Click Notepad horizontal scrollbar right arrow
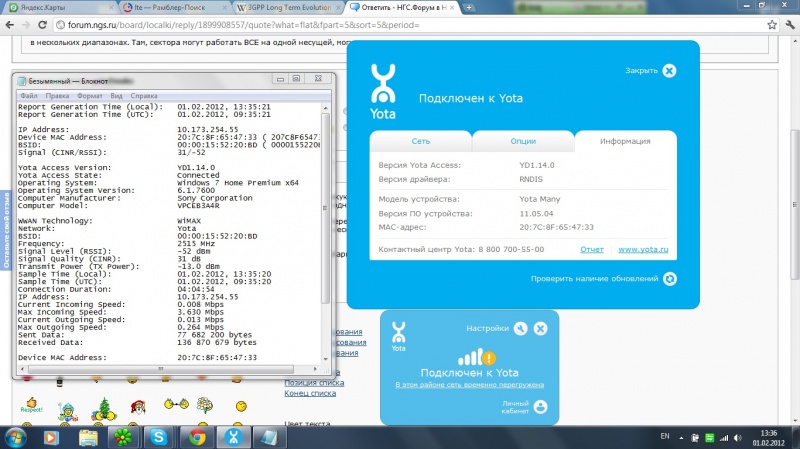Image resolution: width=800 pixels, height=449 pixels. pos(315,368)
